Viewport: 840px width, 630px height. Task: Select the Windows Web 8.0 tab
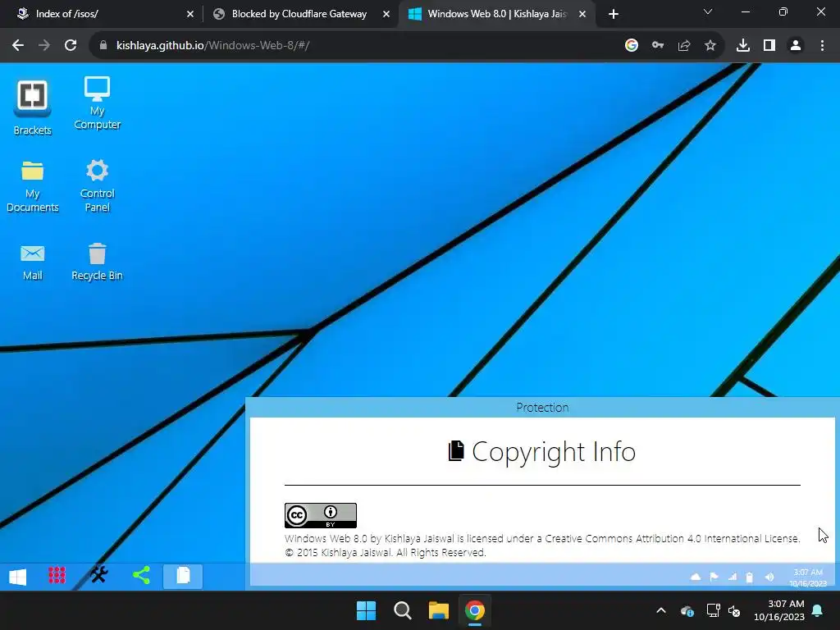click(x=497, y=14)
